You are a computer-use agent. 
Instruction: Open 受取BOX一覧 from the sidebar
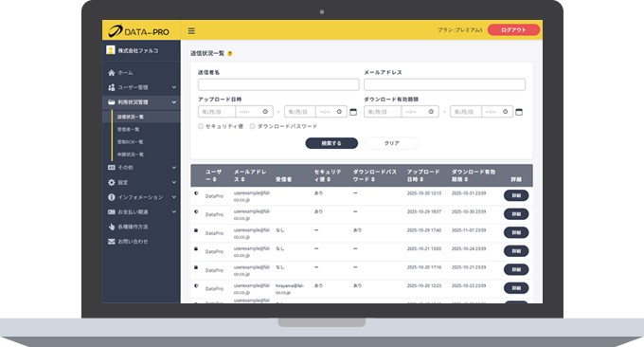coord(130,142)
